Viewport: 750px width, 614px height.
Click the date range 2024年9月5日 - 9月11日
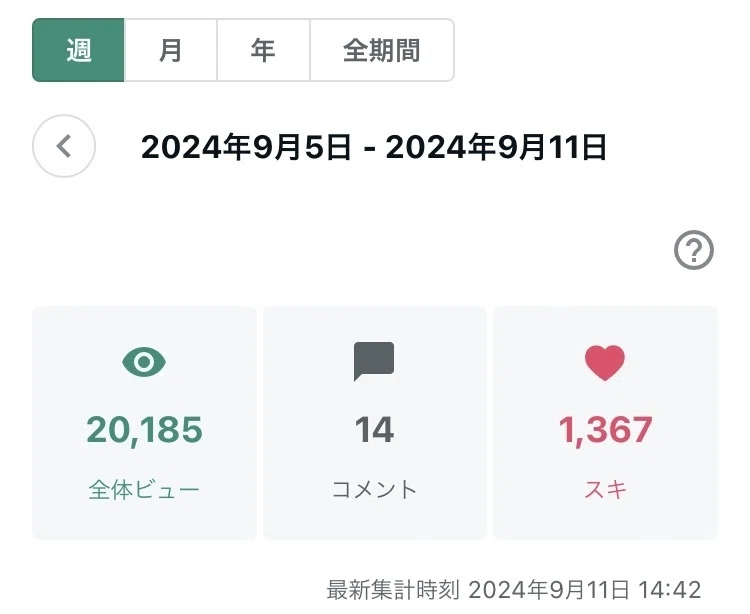[x=374, y=147]
